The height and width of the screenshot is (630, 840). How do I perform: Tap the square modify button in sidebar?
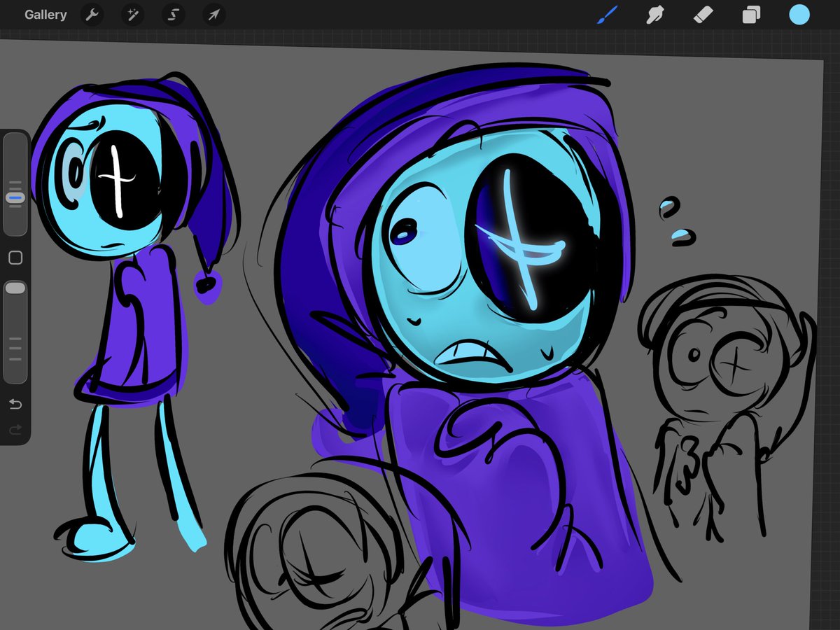coord(15,258)
